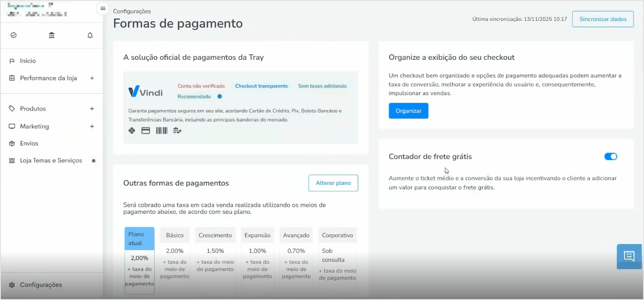Open the bank building icon in sidebar
Image resolution: width=644 pixels, height=300 pixels.
(x=52, y=35)
